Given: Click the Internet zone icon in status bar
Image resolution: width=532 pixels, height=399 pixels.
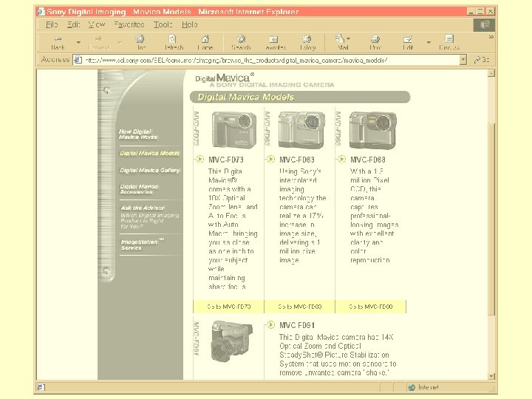Looking at the screenshot, I should coord(412,387).
